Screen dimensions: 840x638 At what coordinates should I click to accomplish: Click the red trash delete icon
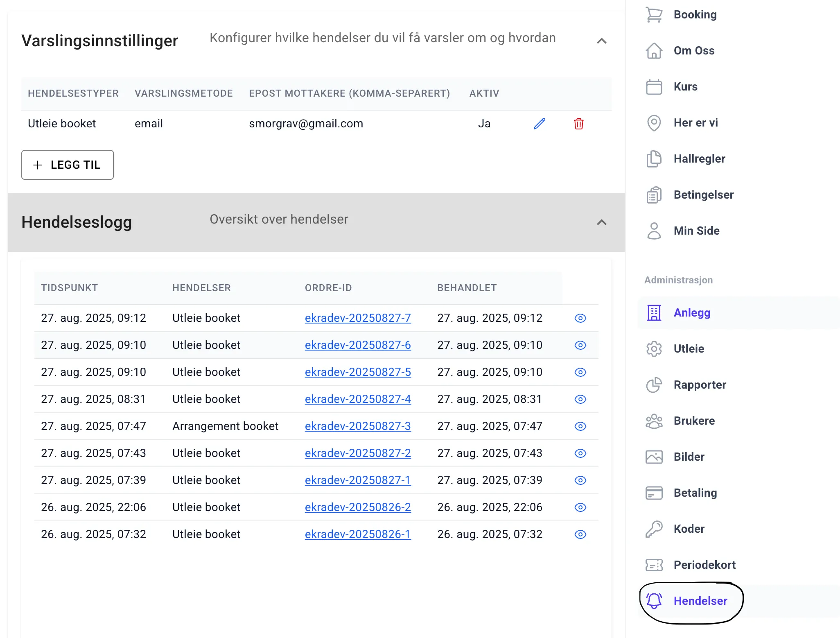pyautogui.click(x=578, y=124)
